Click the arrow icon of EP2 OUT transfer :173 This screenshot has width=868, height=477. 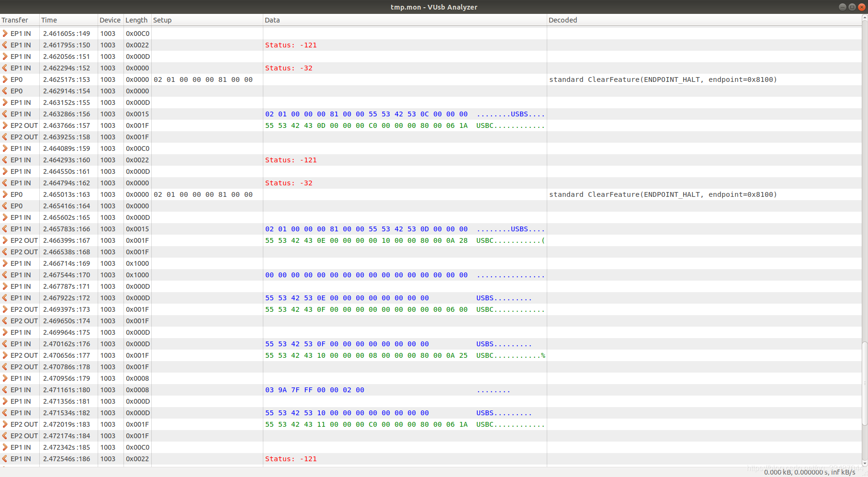(x=5, y=309)
